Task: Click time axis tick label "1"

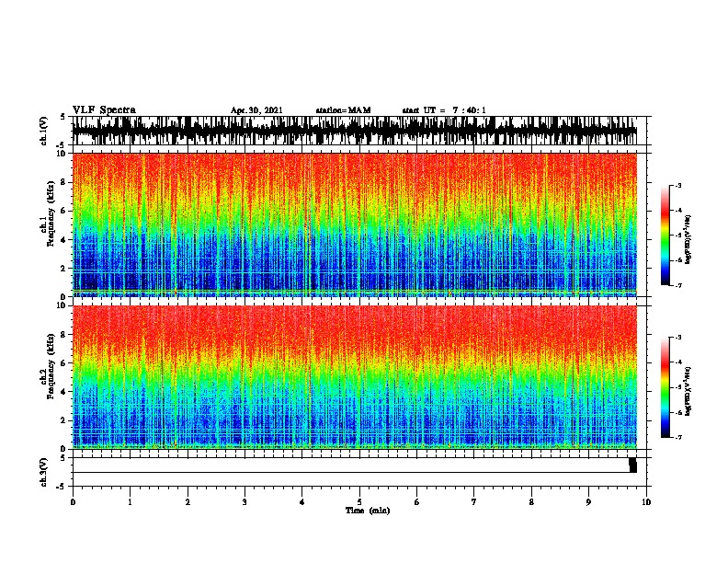Action: 130,502
